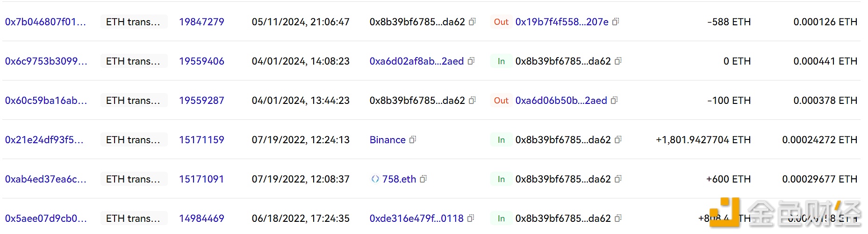Copy the 758.eth address

tap(423, 179)
